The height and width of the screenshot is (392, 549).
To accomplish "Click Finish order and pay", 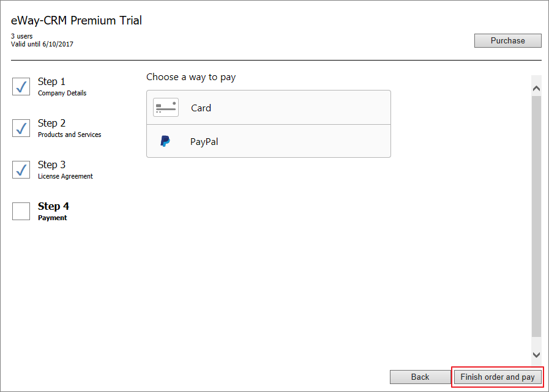I will pos(498,377).
